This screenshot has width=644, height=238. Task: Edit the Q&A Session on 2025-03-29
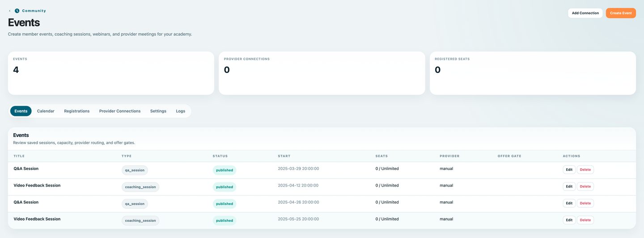point(569,170)
